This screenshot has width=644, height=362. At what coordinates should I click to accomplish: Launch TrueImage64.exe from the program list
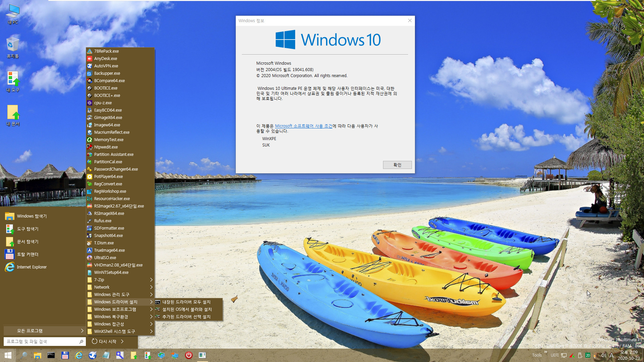pyautogui.click(x=120, y=250)
